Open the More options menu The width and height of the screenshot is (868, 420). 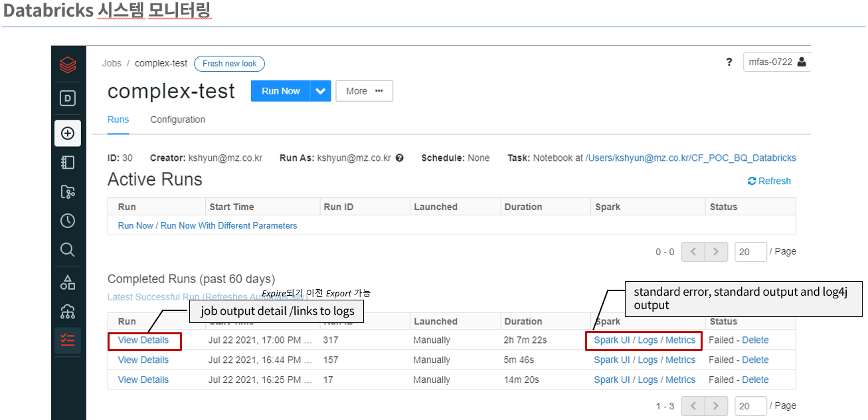(x=364, y=91)
